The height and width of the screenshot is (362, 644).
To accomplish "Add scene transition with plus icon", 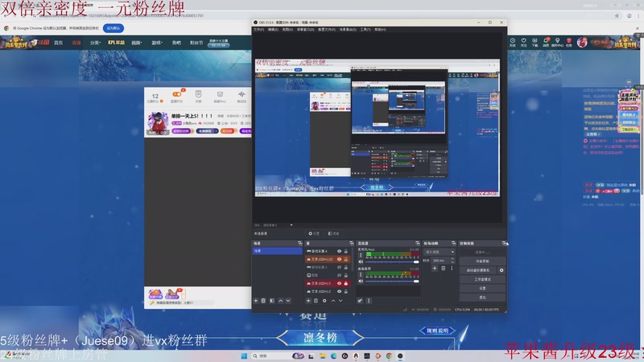I will (435, 269).
